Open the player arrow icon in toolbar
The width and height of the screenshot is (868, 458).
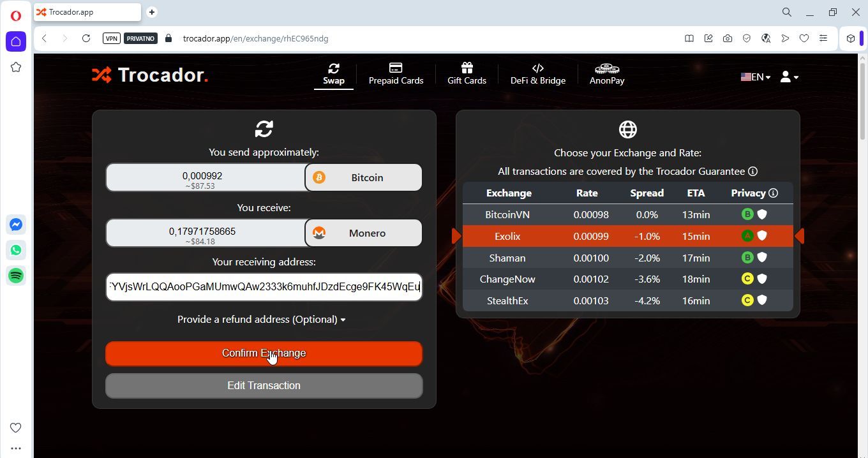pyautogui.click(x=785, y=38)
